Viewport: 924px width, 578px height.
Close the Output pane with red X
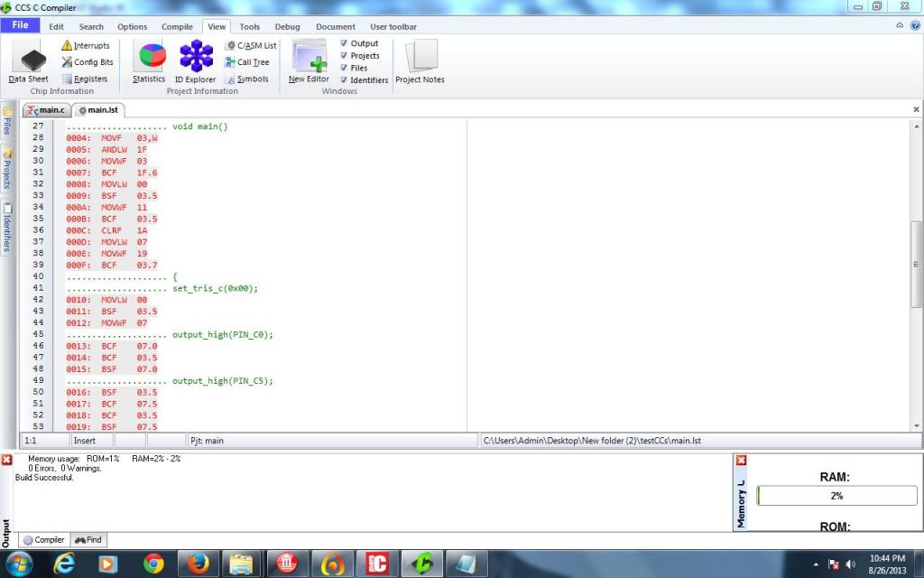coord(6,460)
